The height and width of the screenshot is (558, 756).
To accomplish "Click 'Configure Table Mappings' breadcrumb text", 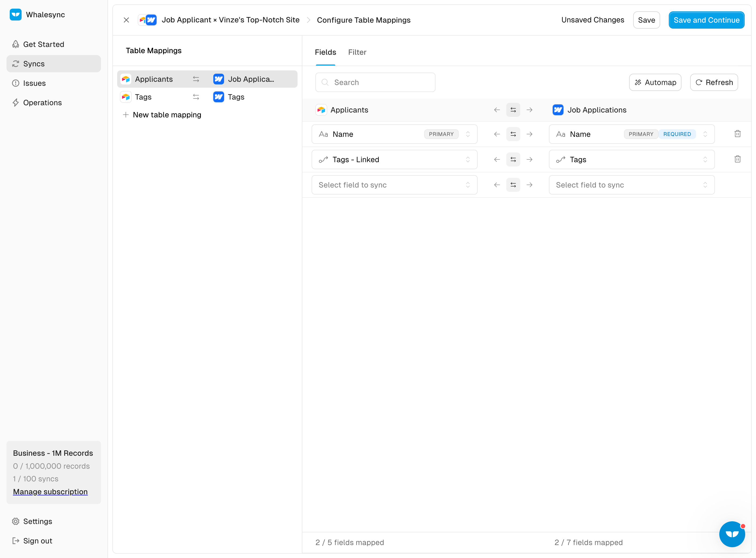I will (364, 20).
